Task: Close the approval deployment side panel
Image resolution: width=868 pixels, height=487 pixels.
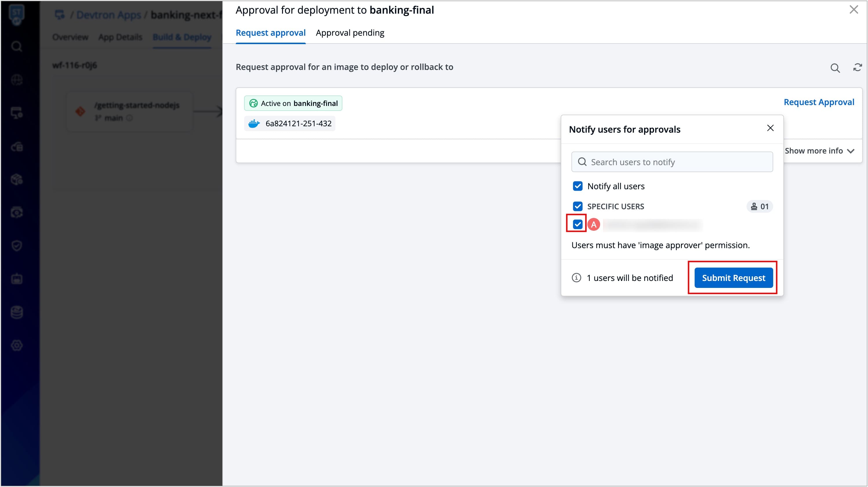Action: (x=854, y=10)
